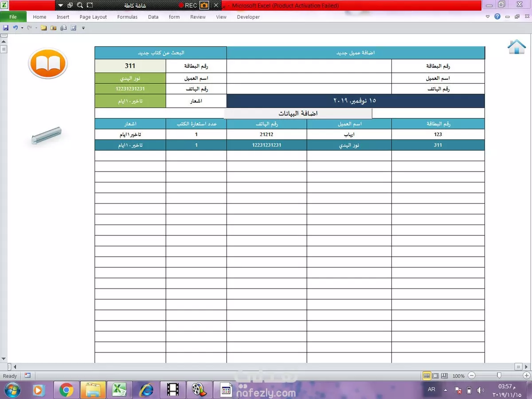Select the تاخير١ايام notification cell
The image size is (532, 399).
130,134
